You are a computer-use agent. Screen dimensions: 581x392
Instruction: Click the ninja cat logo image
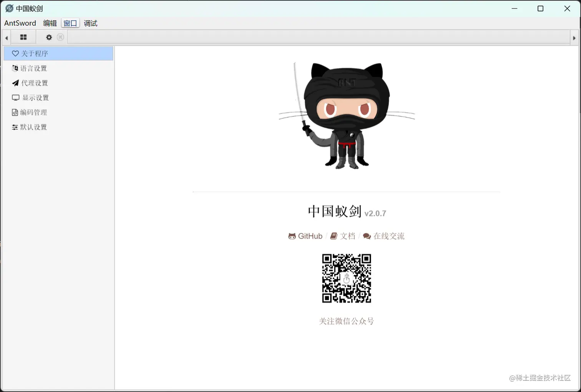[x=347, y=116]
